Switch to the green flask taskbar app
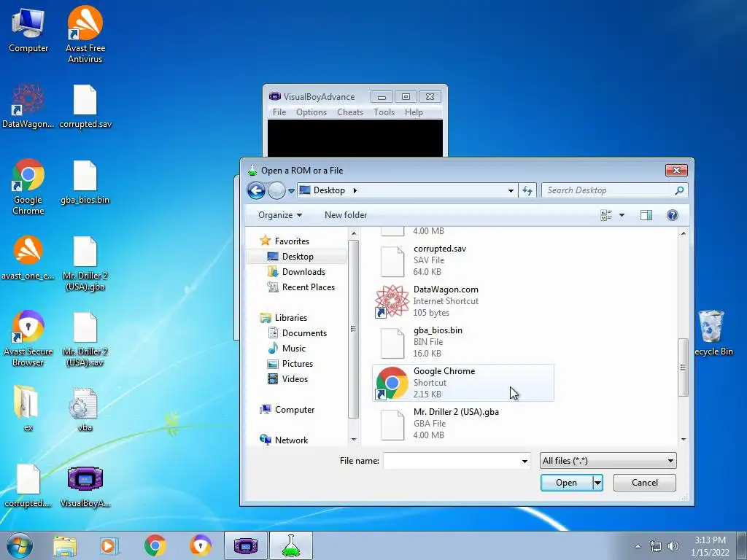747x560 pixels. (290, 545)
